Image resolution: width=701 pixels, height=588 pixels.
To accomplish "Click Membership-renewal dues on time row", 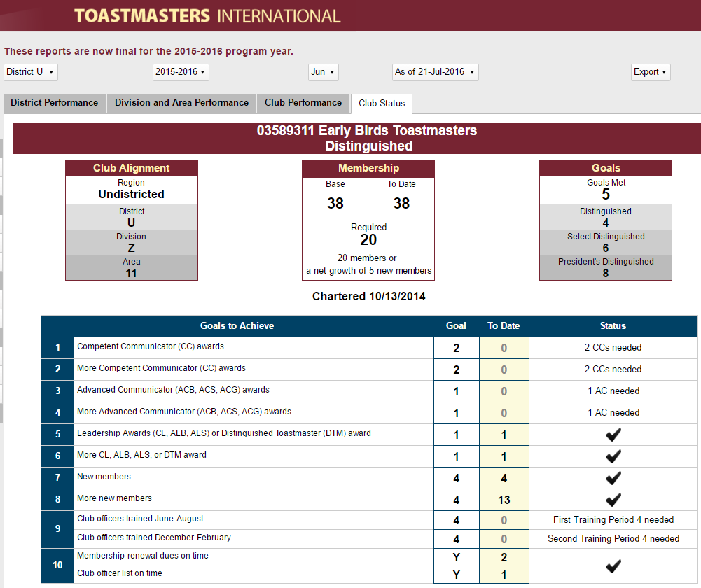I will pos(302,557).
